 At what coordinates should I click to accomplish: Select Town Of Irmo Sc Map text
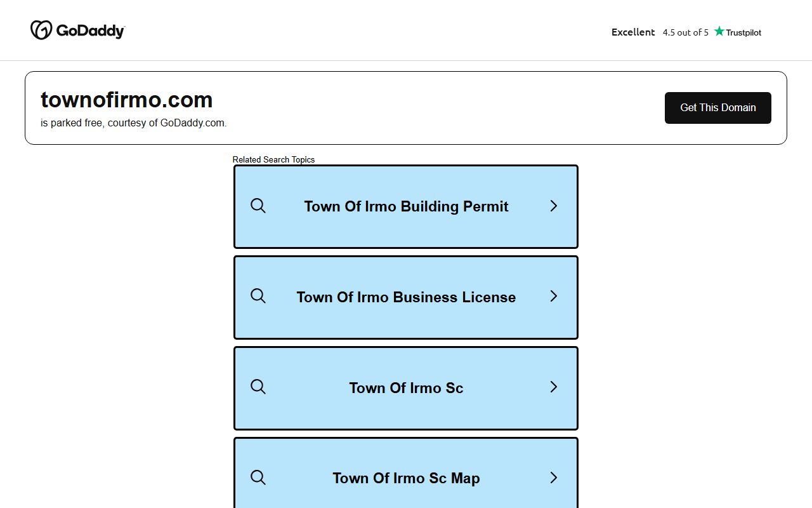pyautogui.click(x=406, y=478)
